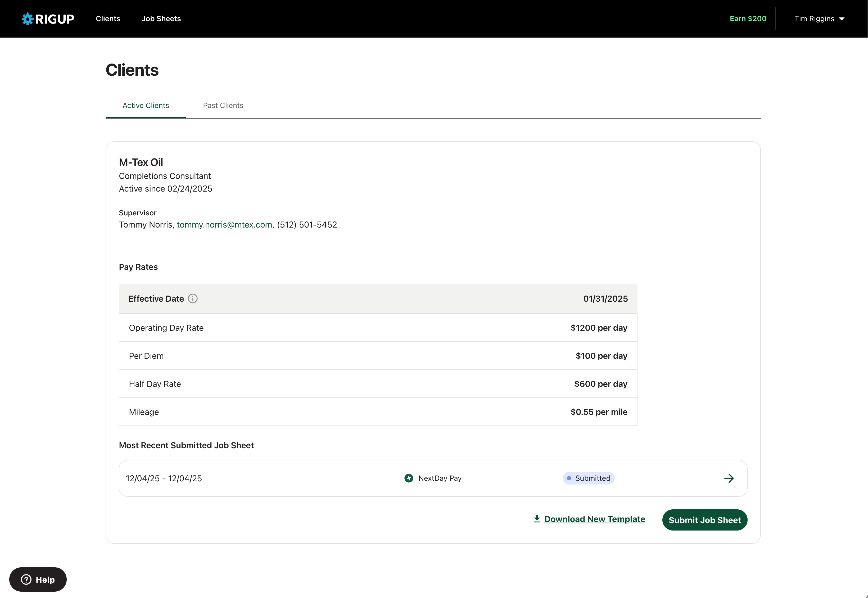Click the NextDay Pay lightning icon
This screenshot has width=868, height=598.
[x=409, y=478]
